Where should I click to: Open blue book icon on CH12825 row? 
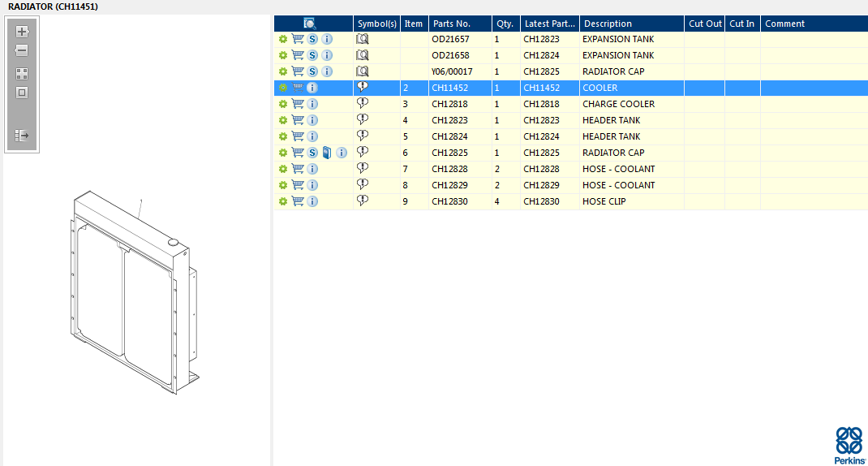point(326,153)
